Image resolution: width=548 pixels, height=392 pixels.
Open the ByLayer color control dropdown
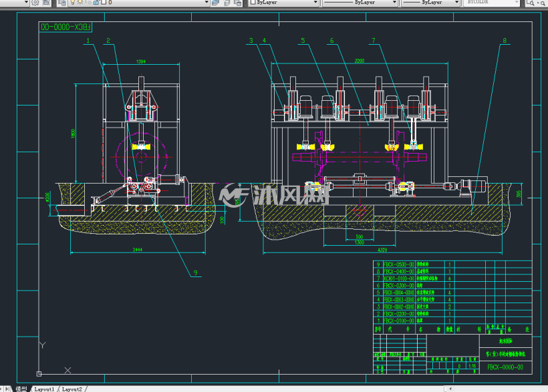315,3
